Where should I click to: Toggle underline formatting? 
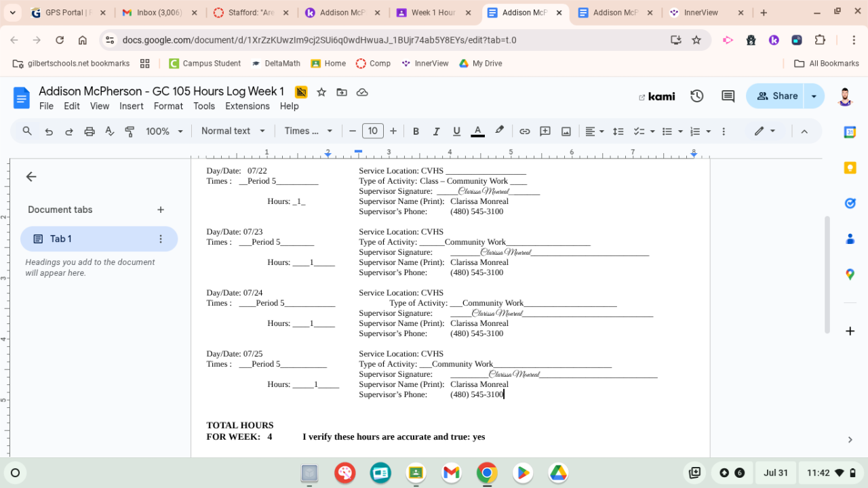click(456, 131)
